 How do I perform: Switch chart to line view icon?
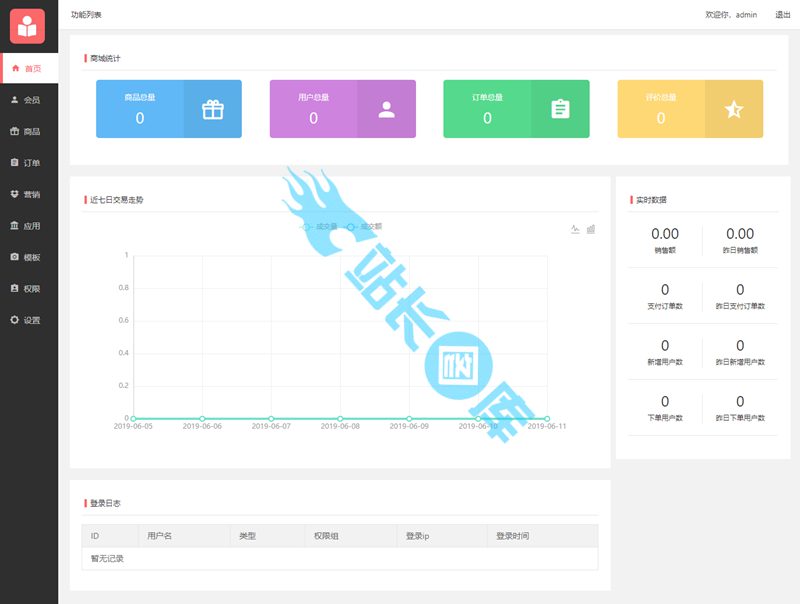tap(575, 229)
